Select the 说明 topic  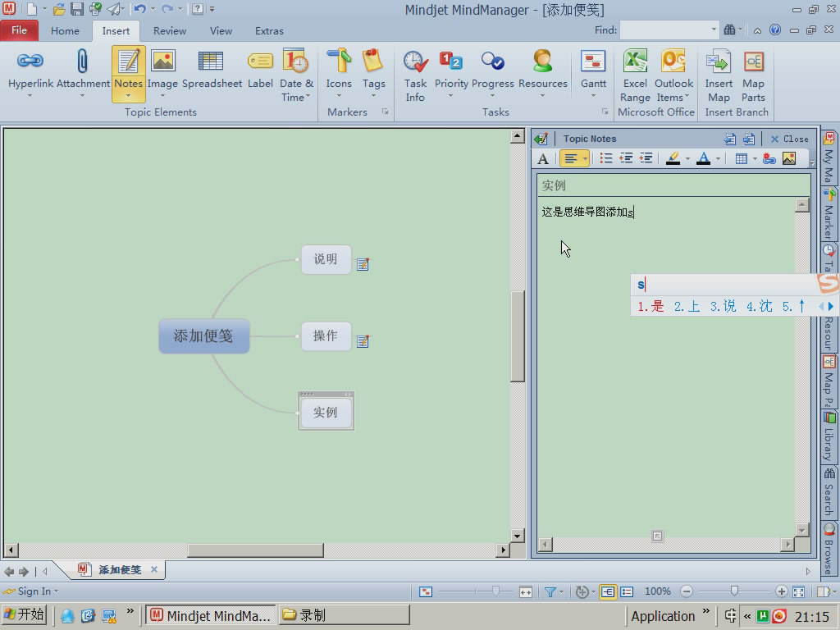pos(326,259)
